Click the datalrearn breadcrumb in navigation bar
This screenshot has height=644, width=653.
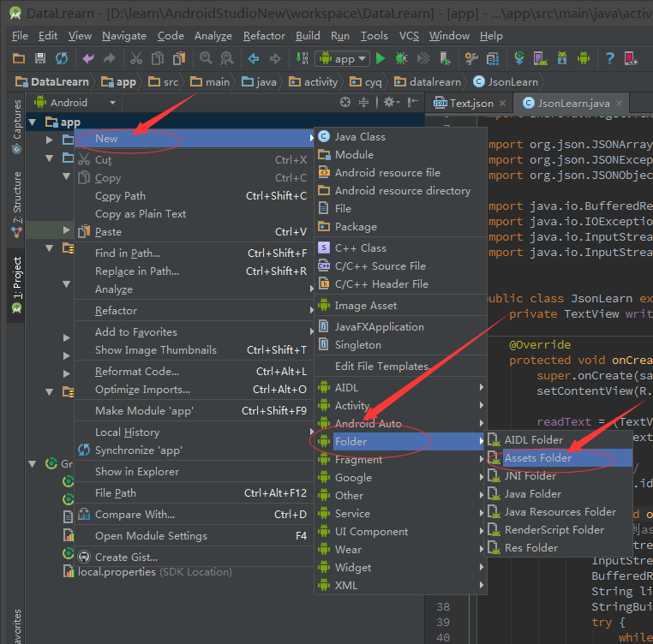[434, 82]
